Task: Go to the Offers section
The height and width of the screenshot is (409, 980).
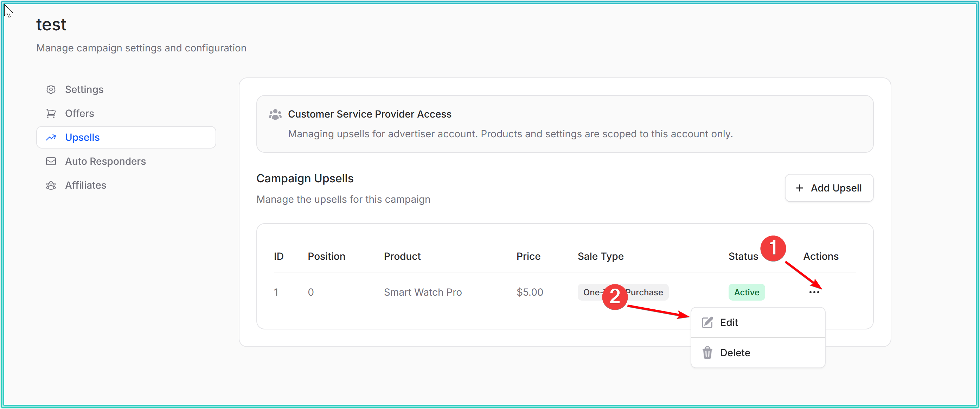Action: 79,113
